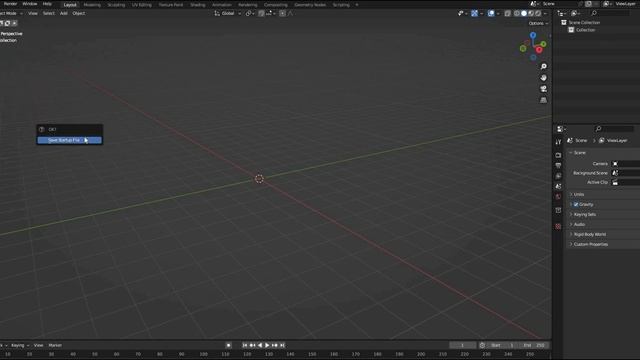Viewport: 640px width, 360px height.
Task: Switch perspective/orthographic grid icon
Action: (x=543, y=100)
